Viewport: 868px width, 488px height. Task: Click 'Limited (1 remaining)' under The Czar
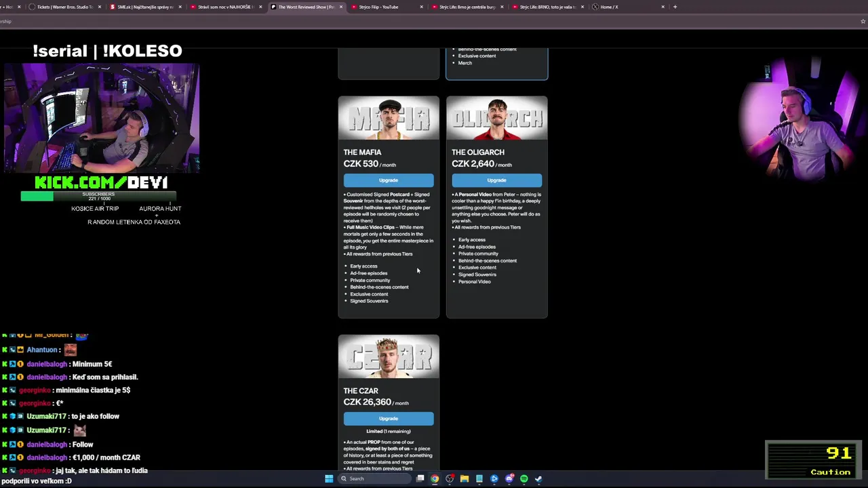pyautogui.click(x=389, y=431)
